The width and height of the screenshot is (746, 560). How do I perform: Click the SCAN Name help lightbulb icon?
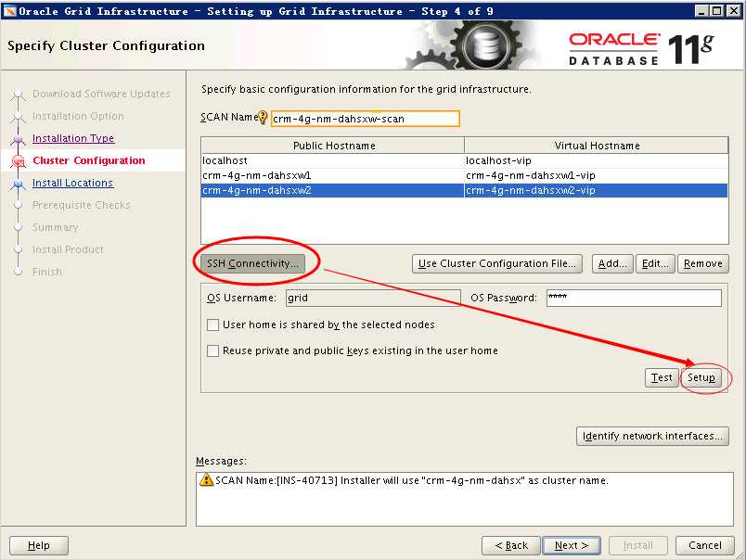[x=263, y=117]
